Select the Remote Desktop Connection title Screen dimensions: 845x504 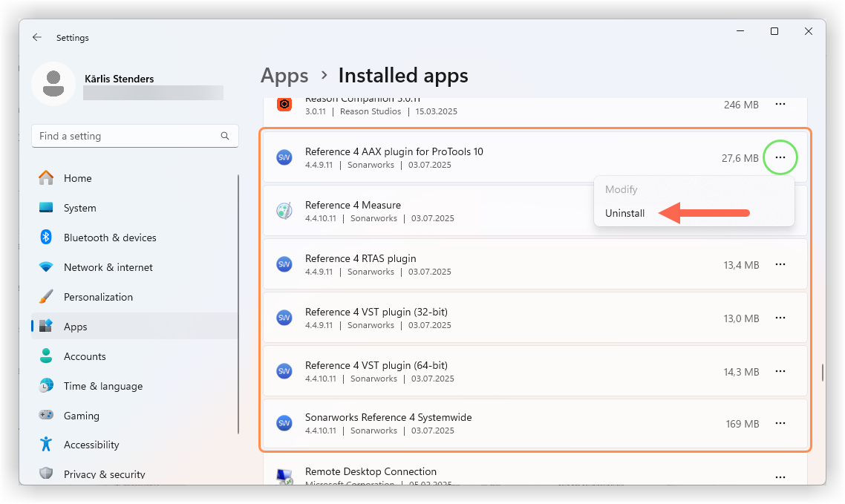point(371,471)
